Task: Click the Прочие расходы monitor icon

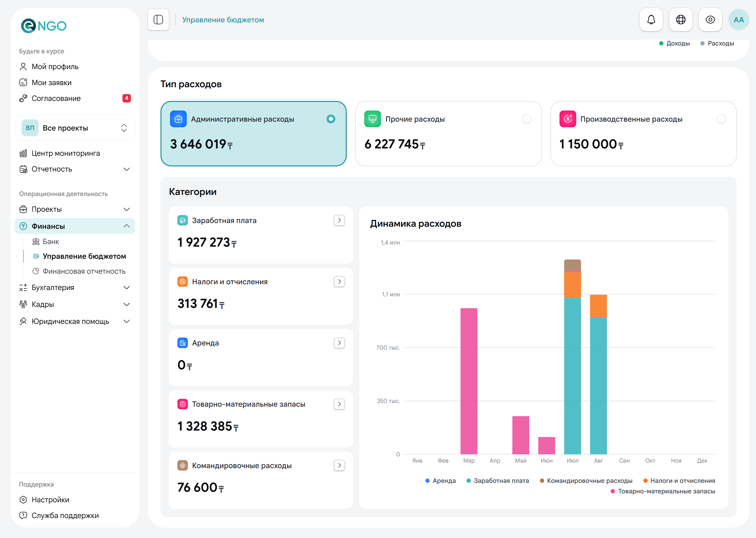Action: point(372,119)
